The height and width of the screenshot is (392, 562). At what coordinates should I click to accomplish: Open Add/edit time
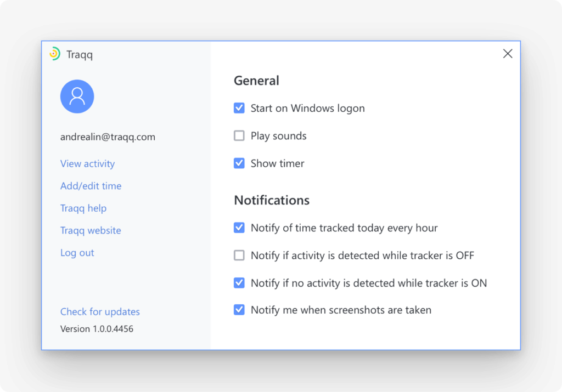tap(91, 186)
